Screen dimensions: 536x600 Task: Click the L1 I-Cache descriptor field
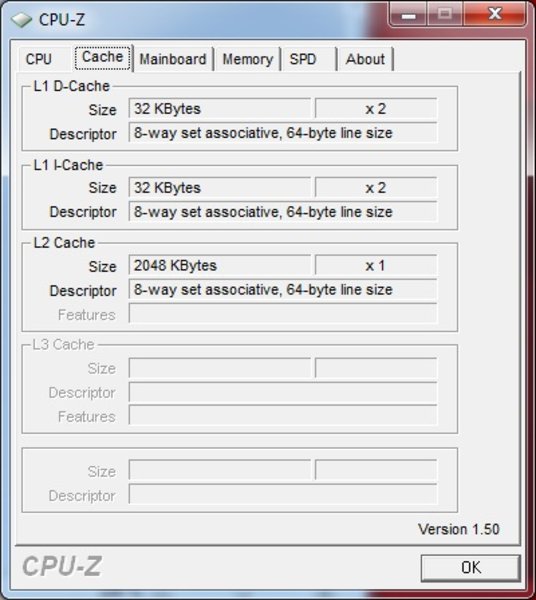pyautogui.click(x=283, y=212)
